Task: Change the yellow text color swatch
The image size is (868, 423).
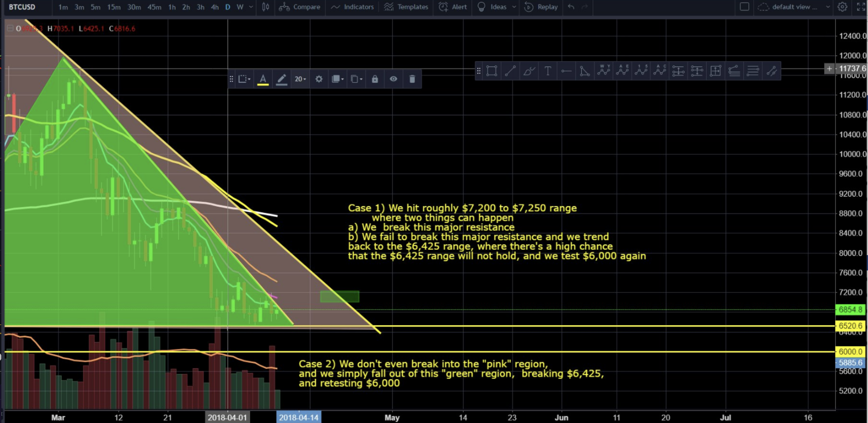Action: tap(263, 80)
